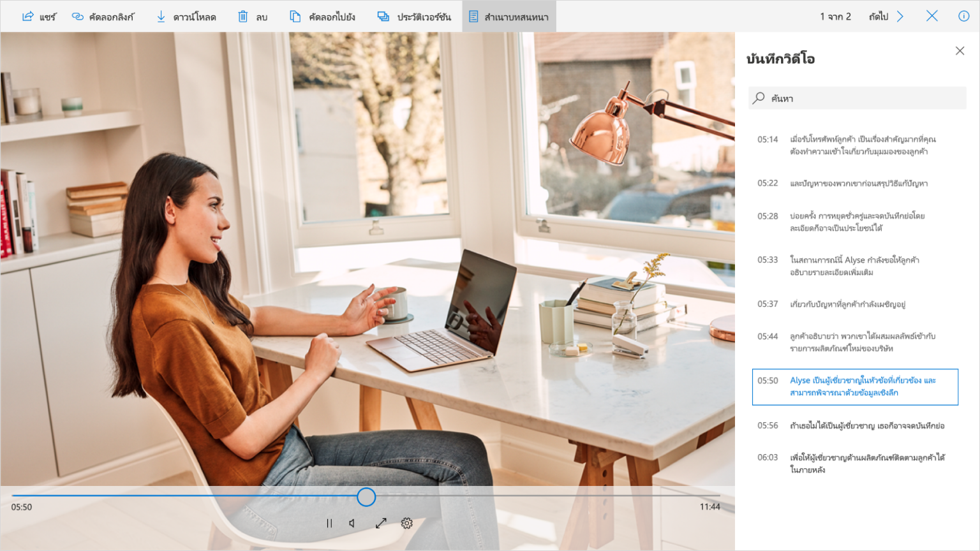Select highlighted 05:50 transcript entry

855,386
